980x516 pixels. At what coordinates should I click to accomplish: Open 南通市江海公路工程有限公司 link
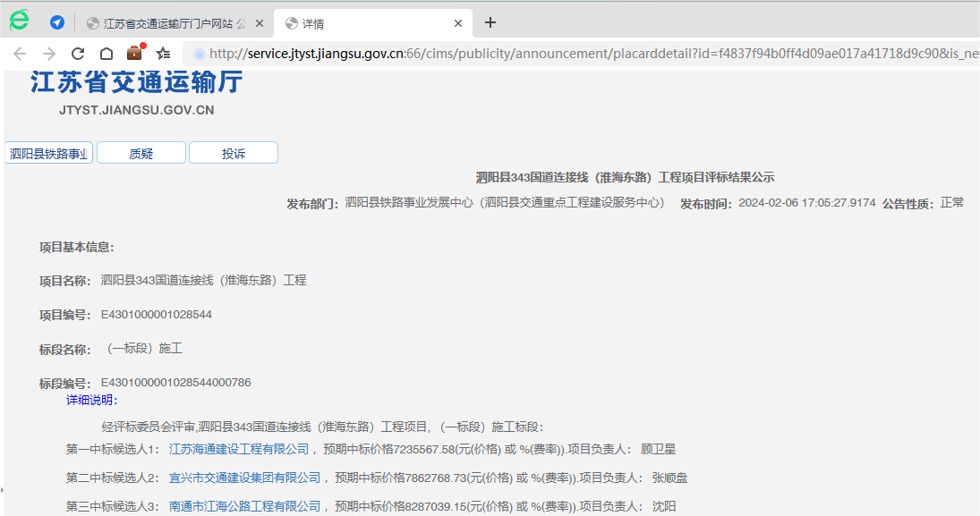pos(244,506)
